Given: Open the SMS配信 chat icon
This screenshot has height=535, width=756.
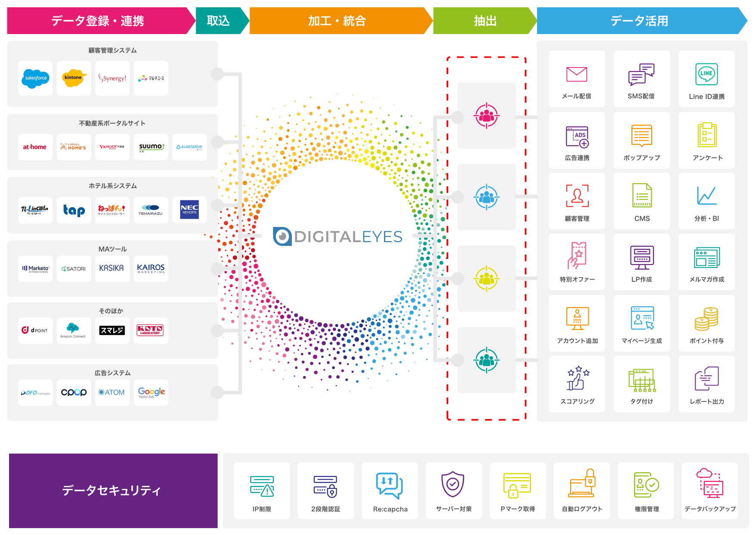Looking at the screenshot, I should 641,74.
